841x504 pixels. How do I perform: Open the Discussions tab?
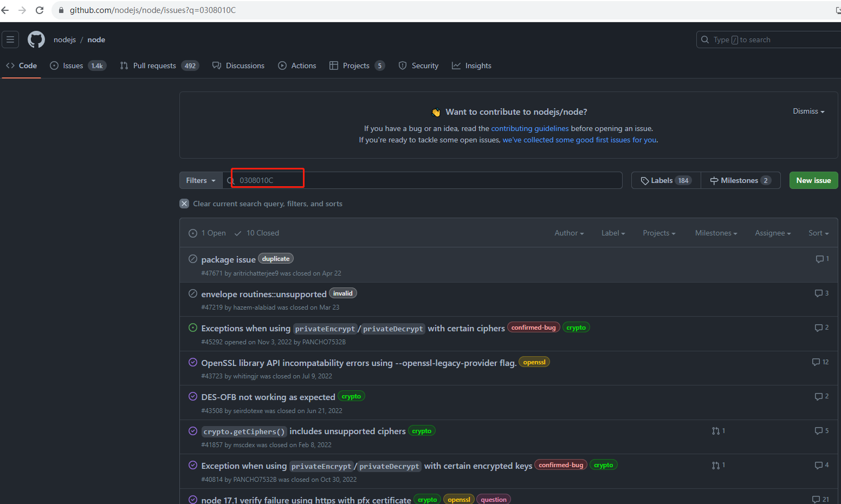[x=238, y=66]
